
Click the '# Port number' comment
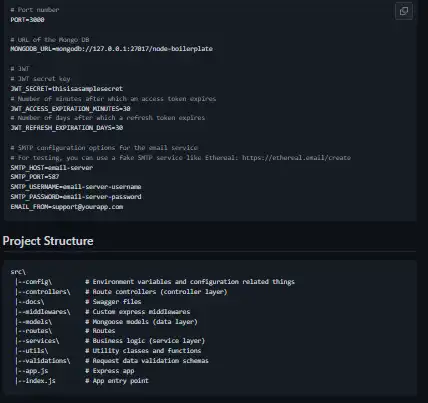pos(35,10)
